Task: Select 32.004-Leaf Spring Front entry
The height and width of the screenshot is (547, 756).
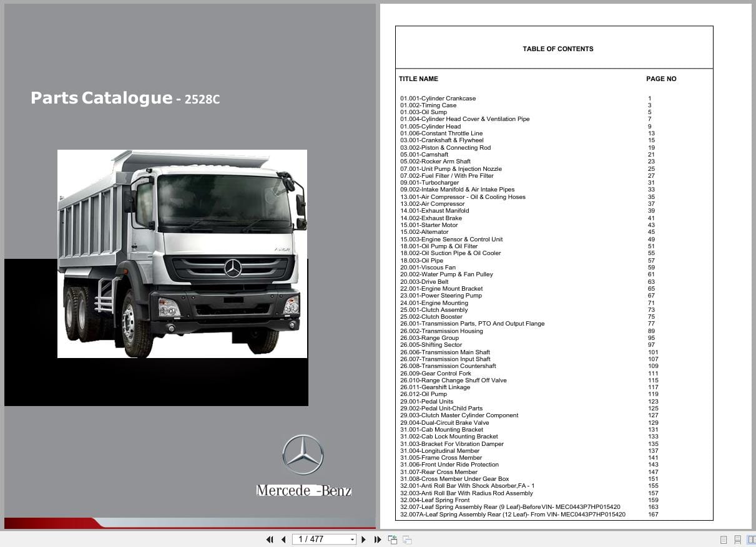Action: pos(435,500)
